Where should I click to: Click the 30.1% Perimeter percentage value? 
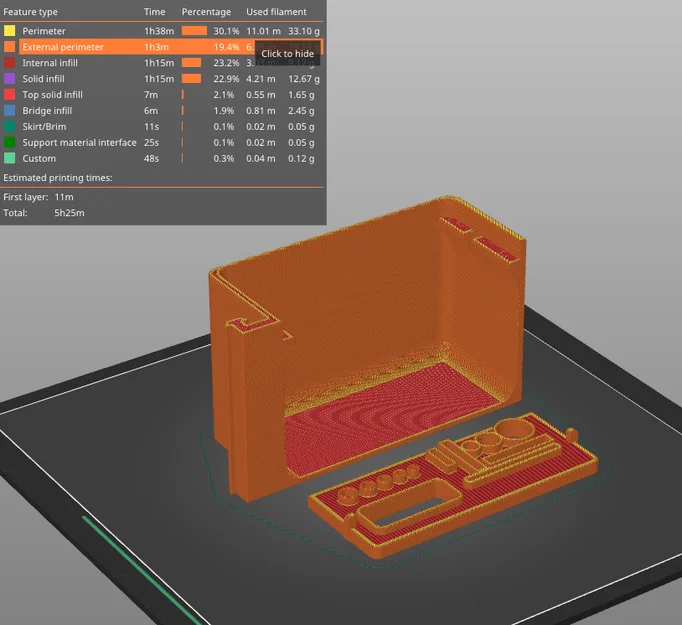point(226,31)
